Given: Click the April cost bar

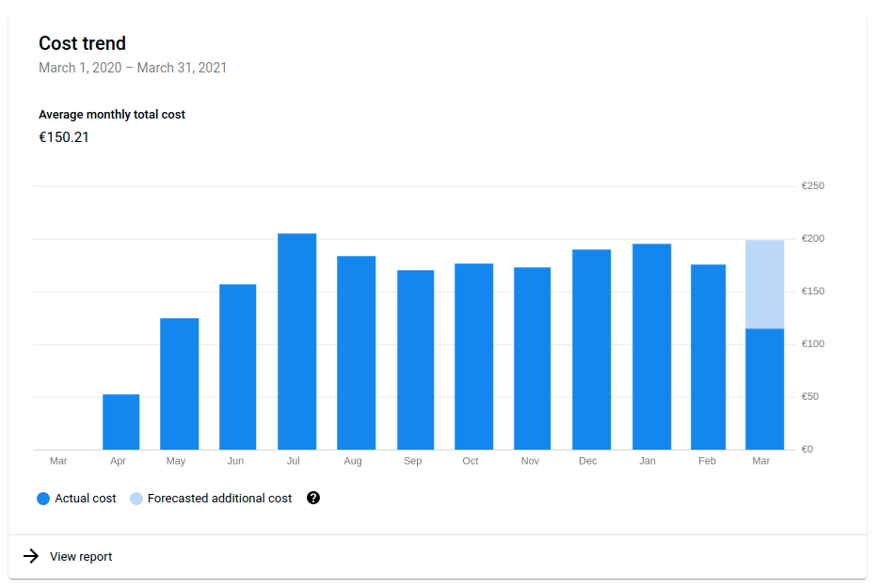Looking at the screenshot, I should click(120, 422).
